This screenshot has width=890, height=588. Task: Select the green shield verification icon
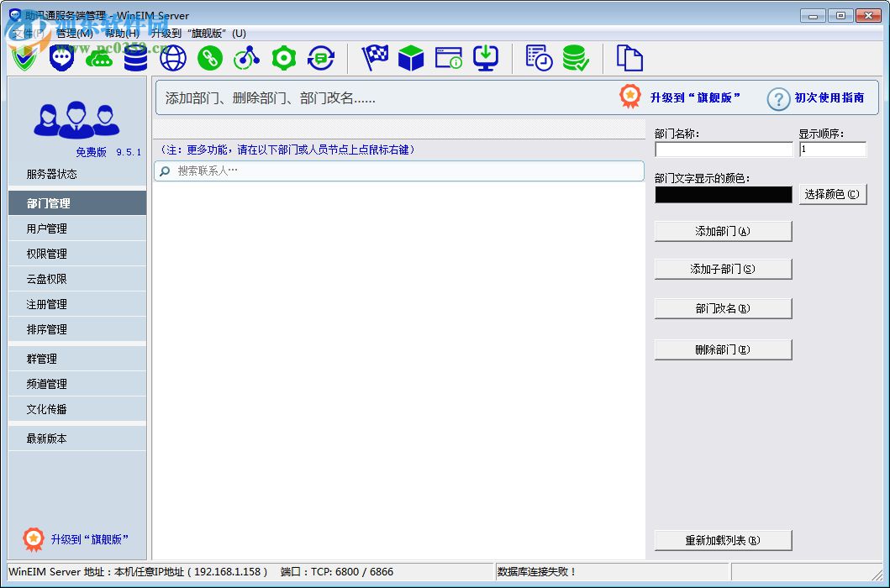click(24, 58)
